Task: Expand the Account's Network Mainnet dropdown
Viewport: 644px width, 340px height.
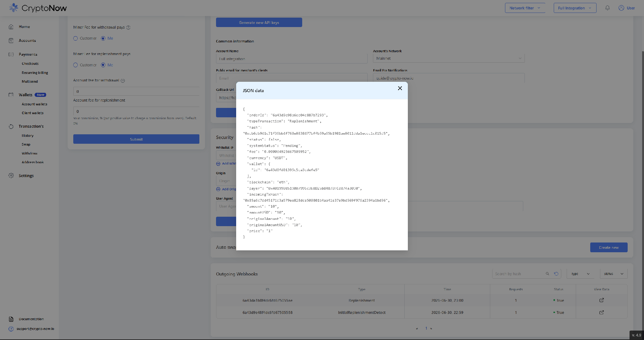Action: [x=449, y=58]
